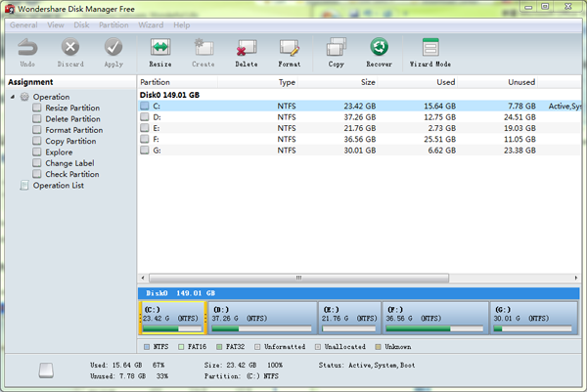Click Check Partition icon in Assignment panel
The image size is (587, 392).
coord(37,174)
